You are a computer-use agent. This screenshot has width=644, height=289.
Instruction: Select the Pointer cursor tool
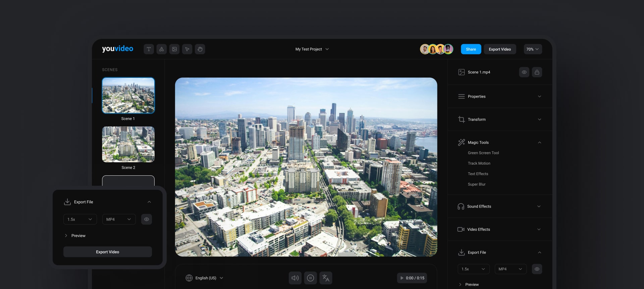tap(187, 49)
